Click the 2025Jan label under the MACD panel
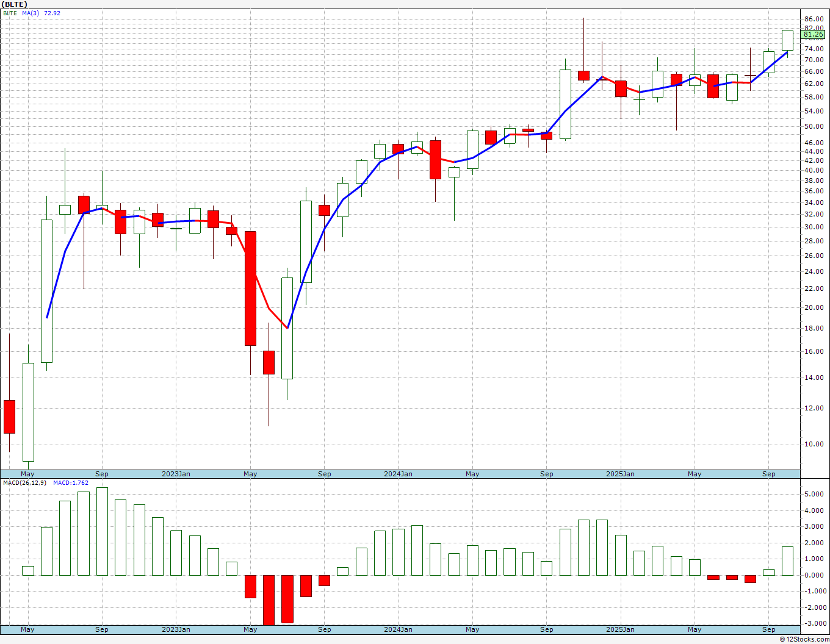Viewport: 830px width, 644px height. pos(621,629)
